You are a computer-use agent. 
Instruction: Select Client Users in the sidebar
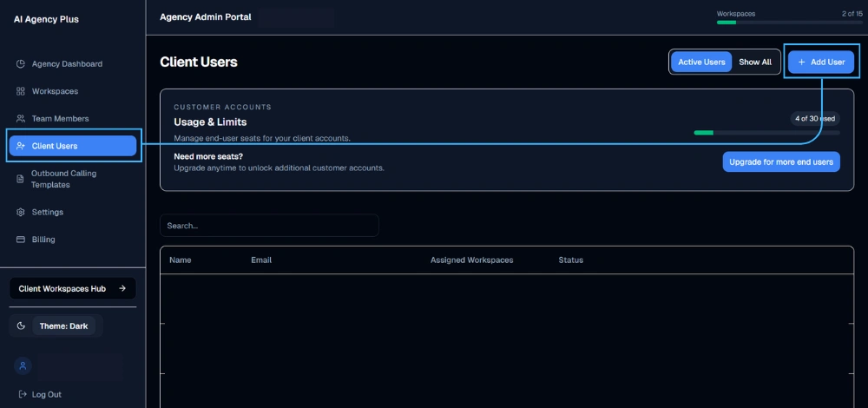pyautogui.click(x=73, y=146)
